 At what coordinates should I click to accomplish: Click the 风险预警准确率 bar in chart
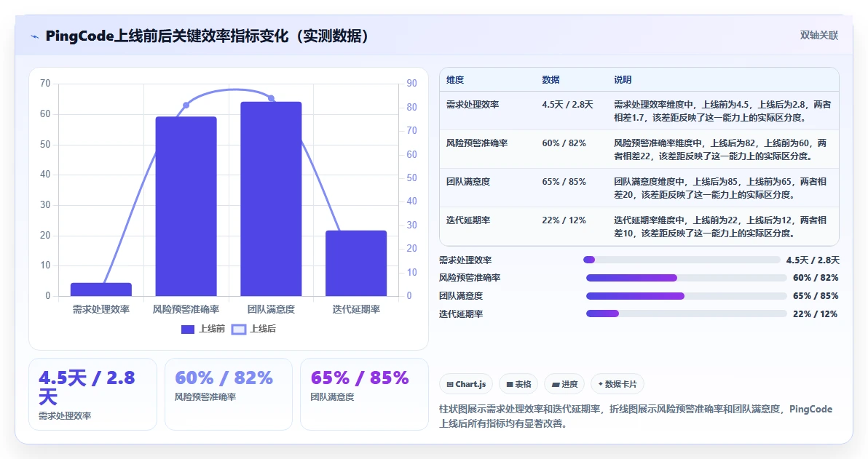tap(186, 207)
